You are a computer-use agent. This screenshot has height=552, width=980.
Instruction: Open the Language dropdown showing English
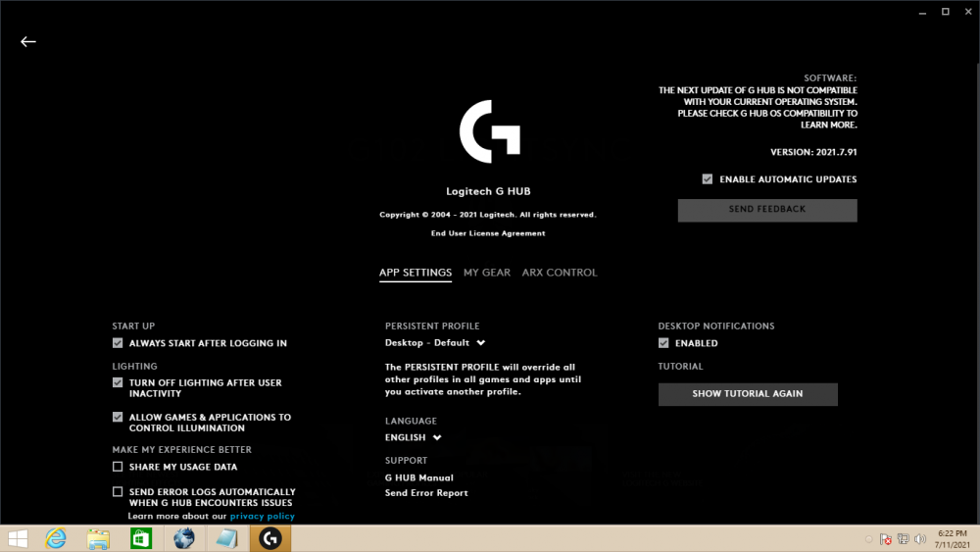(x=414, y=437)
